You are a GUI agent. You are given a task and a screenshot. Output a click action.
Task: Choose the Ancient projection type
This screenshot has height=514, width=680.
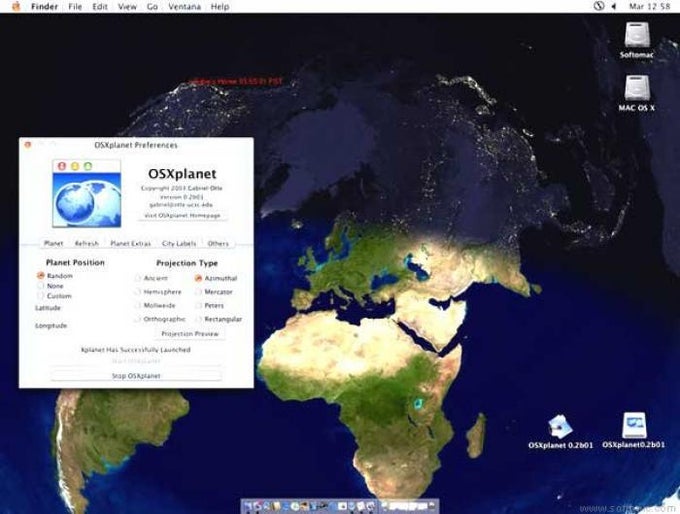tap(137, 278)
